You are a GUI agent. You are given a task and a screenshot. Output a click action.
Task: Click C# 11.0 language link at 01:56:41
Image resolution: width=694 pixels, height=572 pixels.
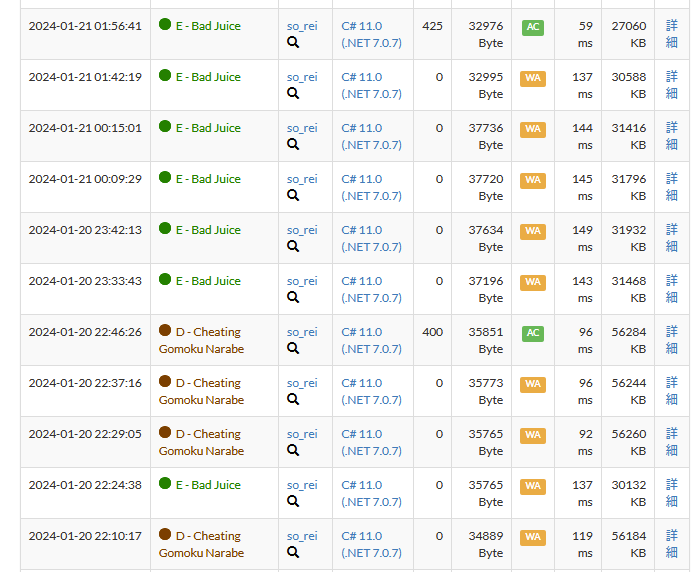coord(371,35)
